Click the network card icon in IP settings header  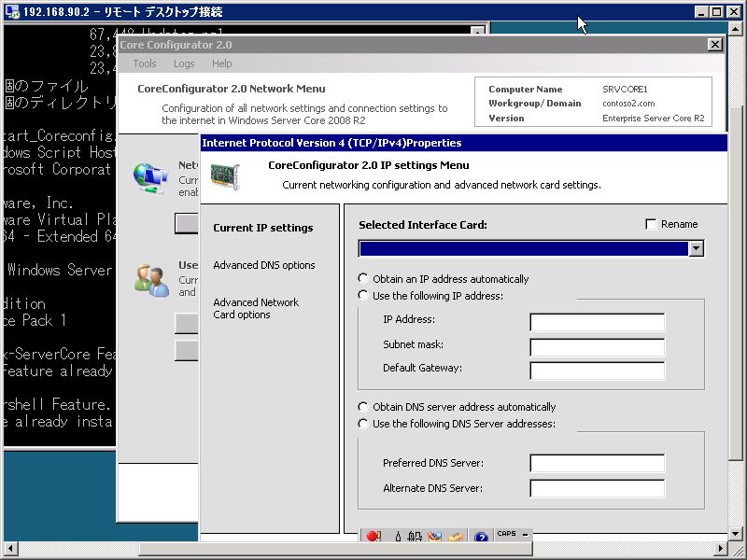pyautogui.click(x=224, y=175)
